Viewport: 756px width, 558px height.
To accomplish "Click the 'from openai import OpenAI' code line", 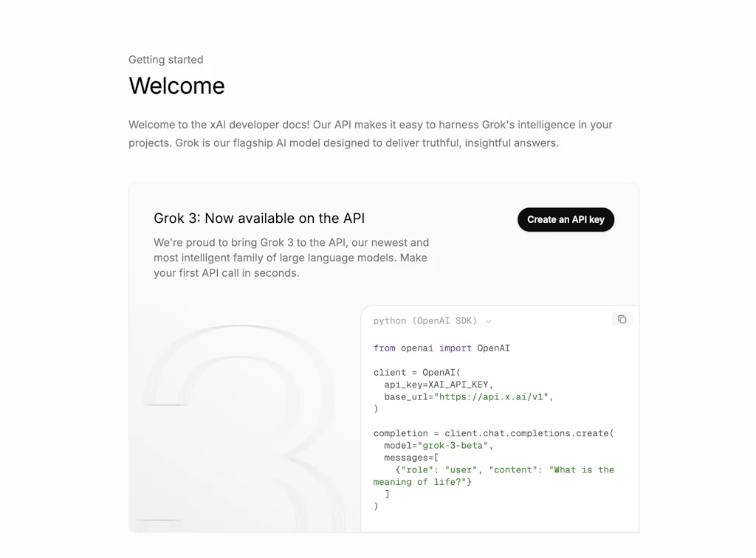I will coord(441,348).
